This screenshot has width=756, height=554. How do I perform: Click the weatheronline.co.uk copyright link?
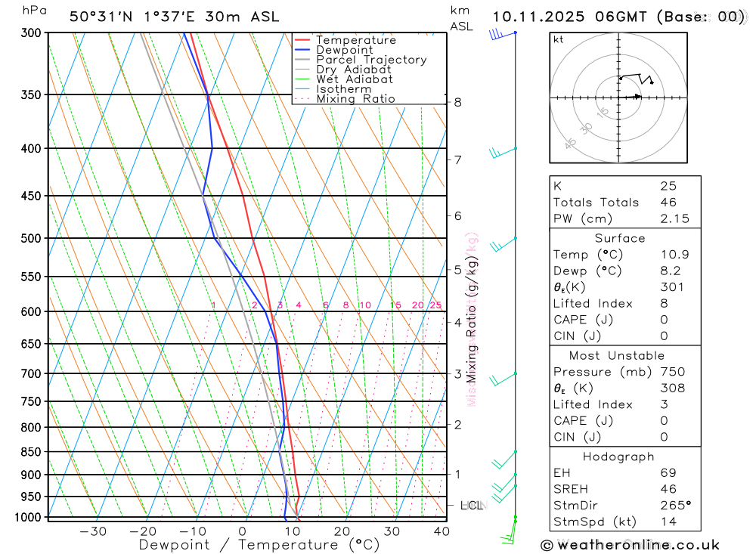click(x=631, y=545)
